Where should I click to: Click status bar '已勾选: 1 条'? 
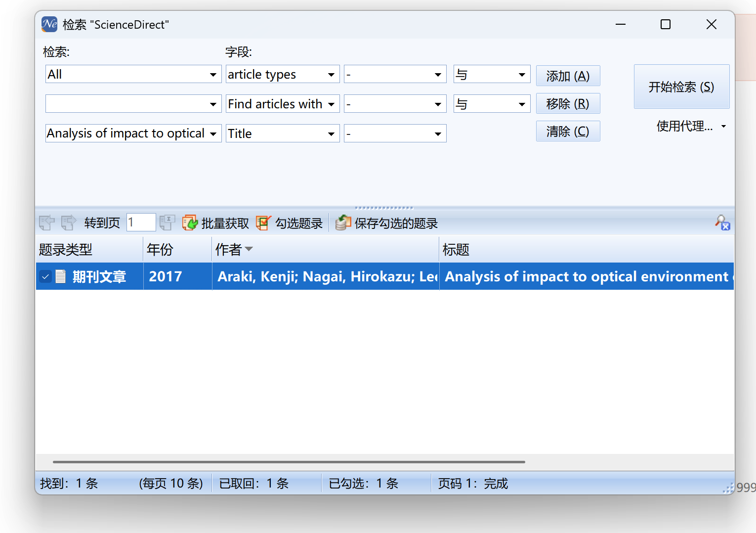[x=364, y=484]
